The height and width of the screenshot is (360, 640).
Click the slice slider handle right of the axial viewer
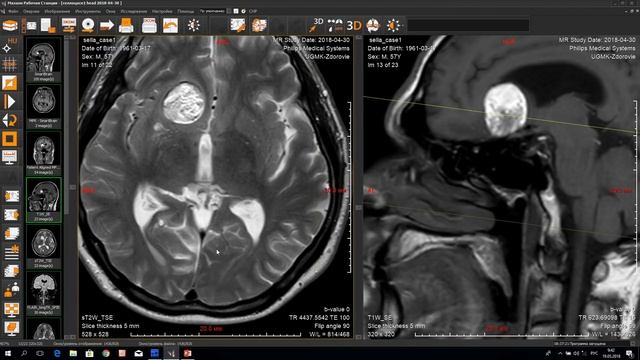point(358,208)
